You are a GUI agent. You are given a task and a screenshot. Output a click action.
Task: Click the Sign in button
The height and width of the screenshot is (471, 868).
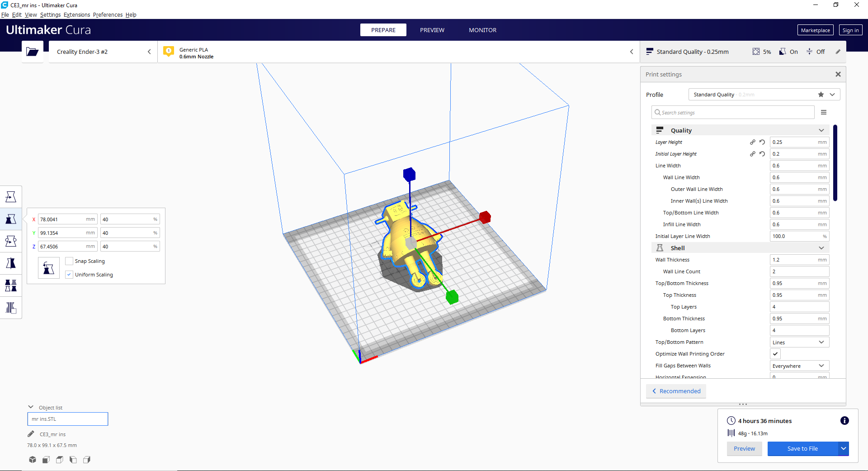(850, 30)
